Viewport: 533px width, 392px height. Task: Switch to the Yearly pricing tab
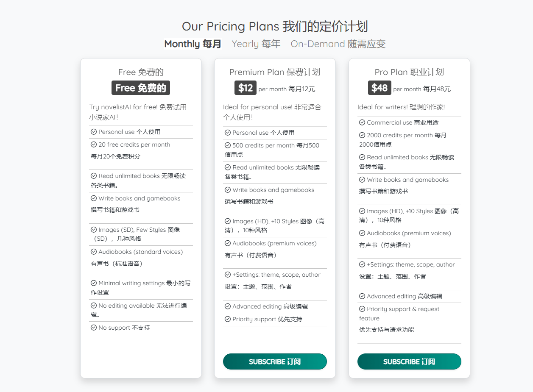pyautogui.click(x=256, y=44)
